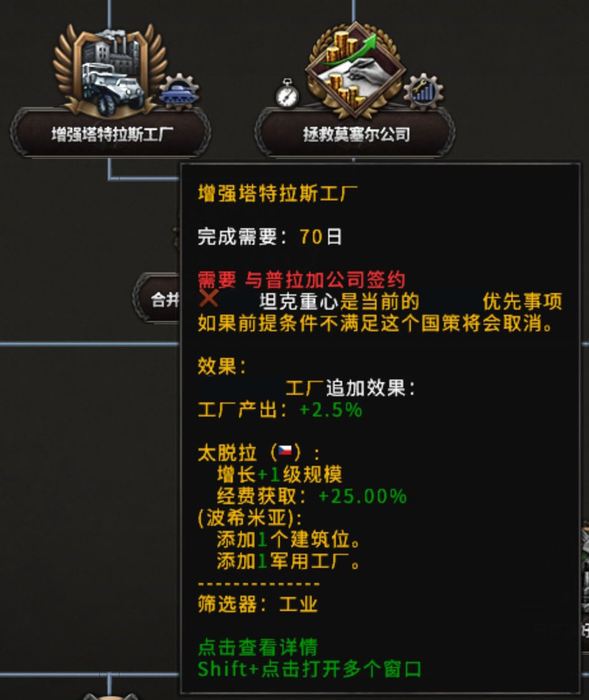Click the partially hidden focus icon at bottom left

(110, 696)
